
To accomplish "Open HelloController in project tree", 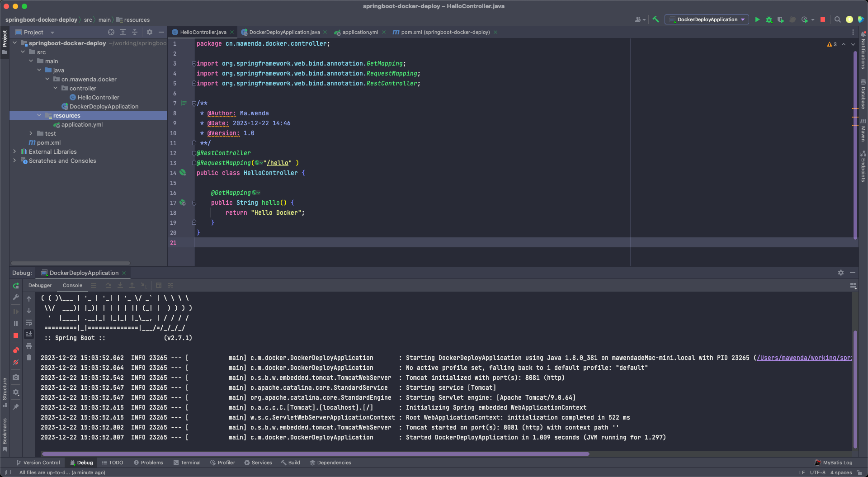I will coord(94,97).
